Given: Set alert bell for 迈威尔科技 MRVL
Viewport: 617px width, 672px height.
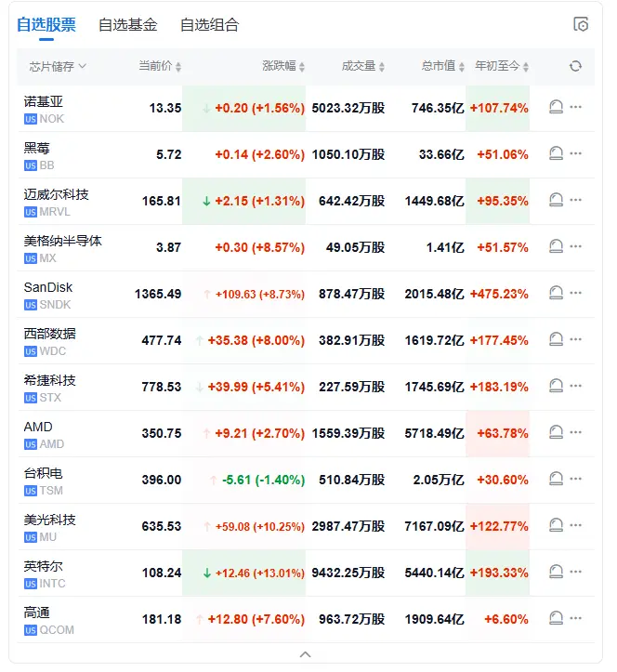Looking at the screenshot, I should click(x=556, y=200).
